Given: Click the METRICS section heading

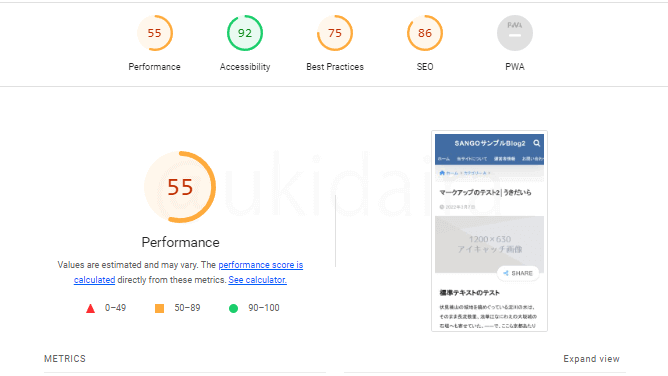Looking at the screenshot, I should tap(65, 359).
